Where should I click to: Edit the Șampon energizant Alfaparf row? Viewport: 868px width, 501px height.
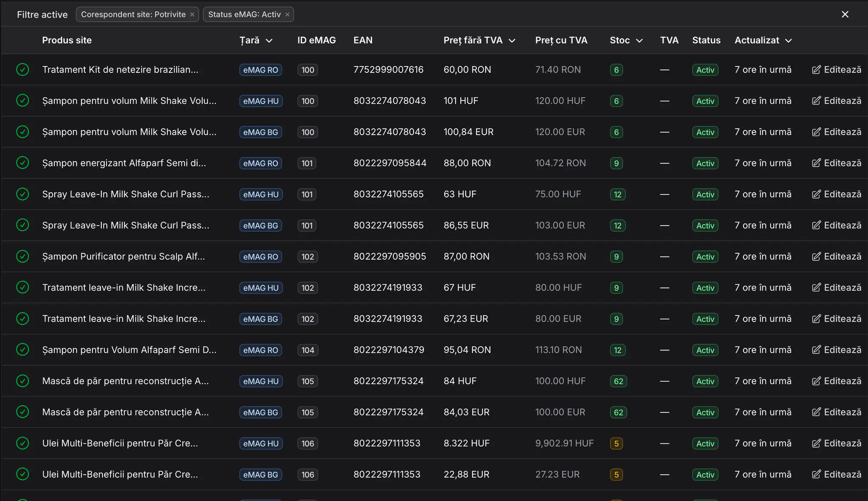836,163
